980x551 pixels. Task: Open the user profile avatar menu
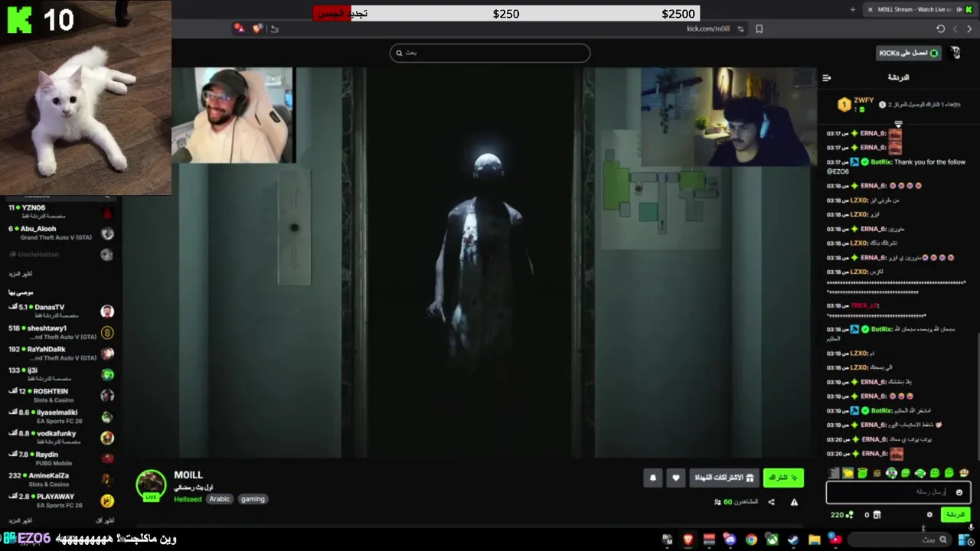click(x=955, y=53)
